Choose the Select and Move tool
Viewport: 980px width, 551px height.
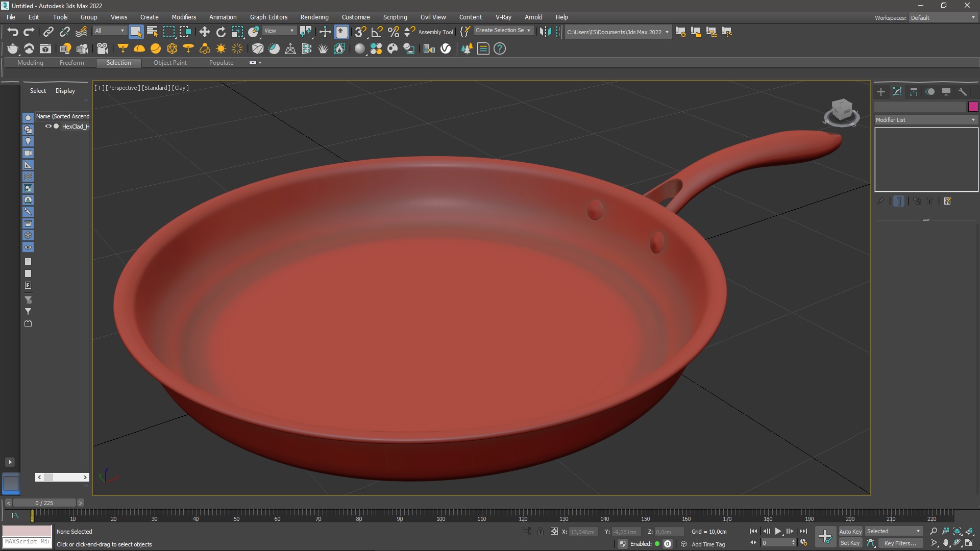205,32
